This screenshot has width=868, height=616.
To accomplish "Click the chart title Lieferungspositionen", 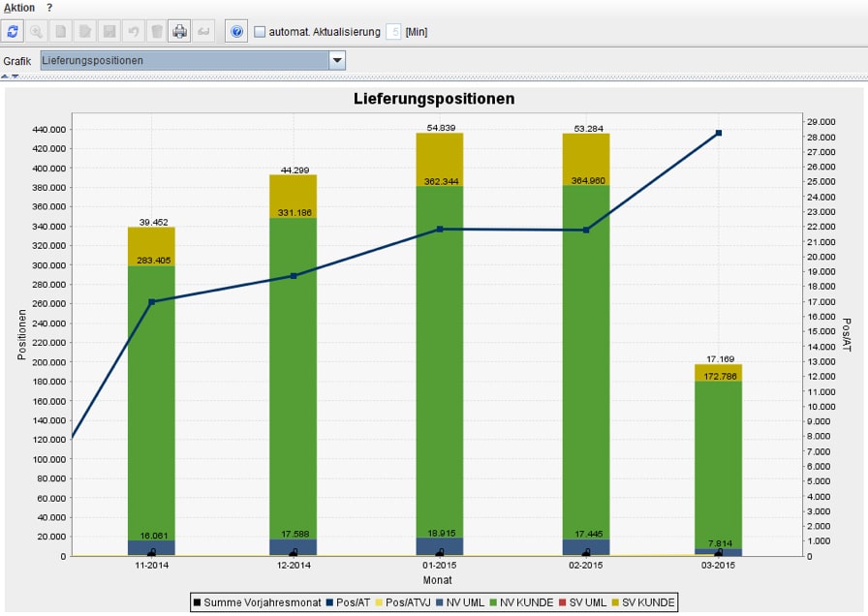I will pyautogui.click(x=434, y=99).
